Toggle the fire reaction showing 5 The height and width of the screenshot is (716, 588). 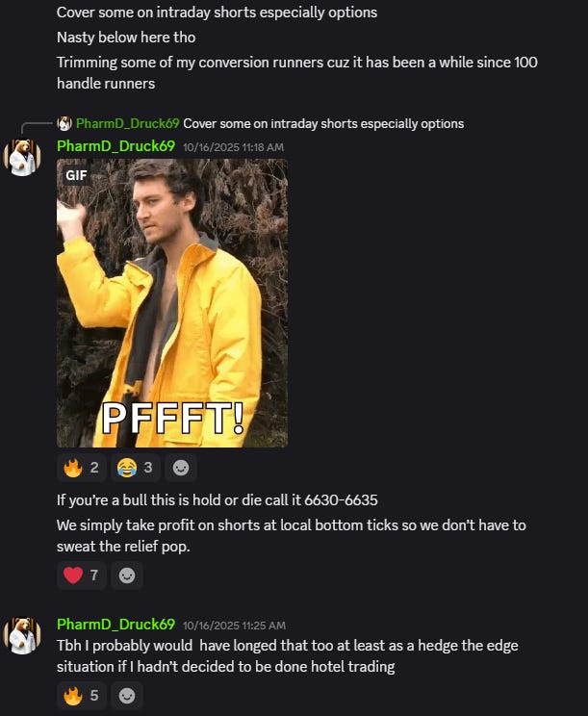pyautogui.click(x=81, y=696)
